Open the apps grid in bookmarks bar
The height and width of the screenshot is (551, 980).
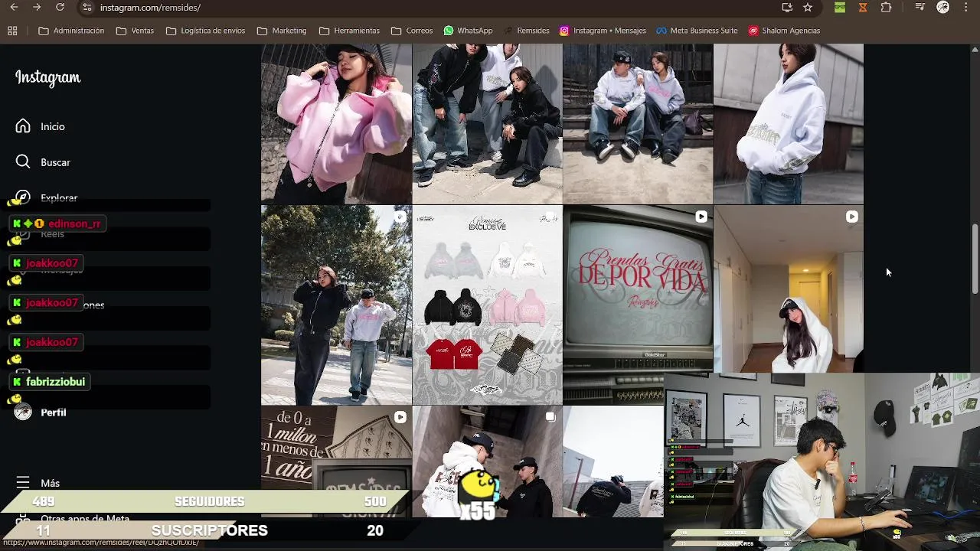[12, 31]
